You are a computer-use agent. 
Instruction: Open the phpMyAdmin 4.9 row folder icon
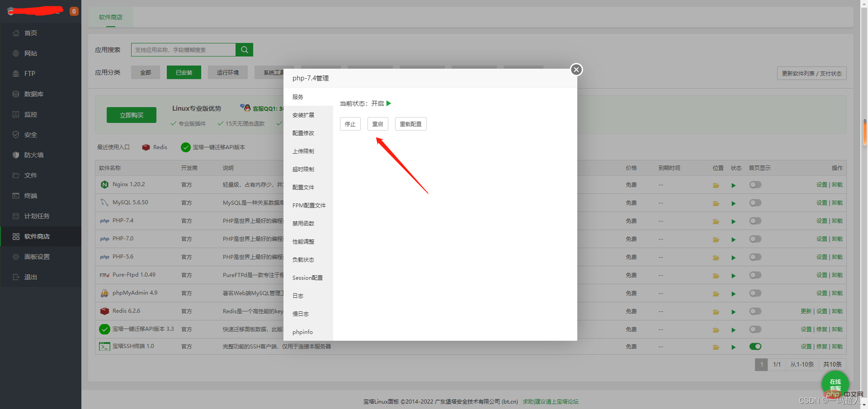716,294
